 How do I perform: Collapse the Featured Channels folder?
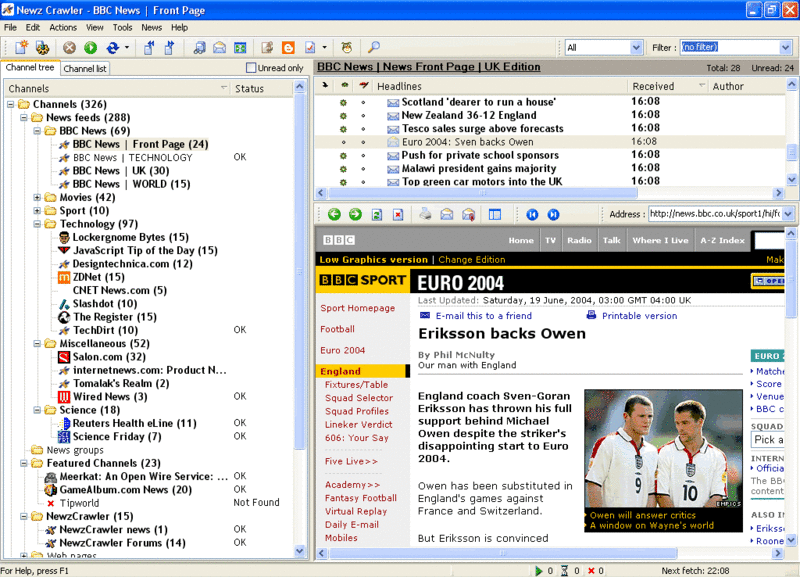tap(23, 463)
